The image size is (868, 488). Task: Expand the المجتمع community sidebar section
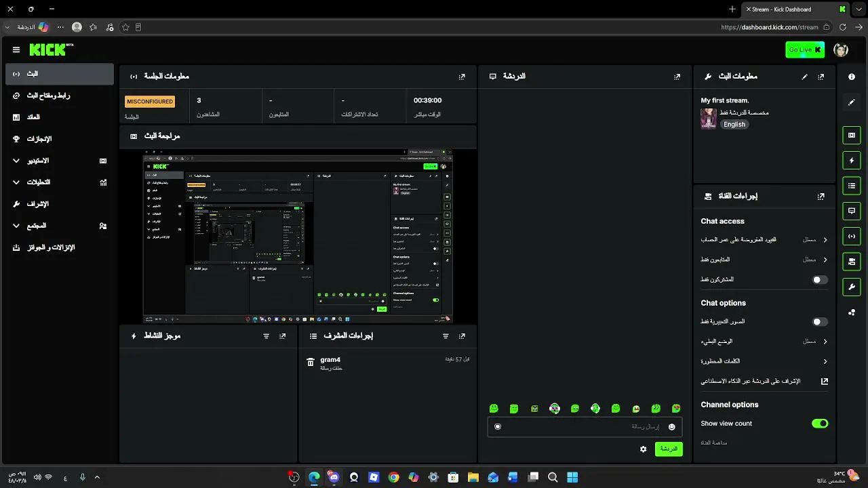(60, 226)
